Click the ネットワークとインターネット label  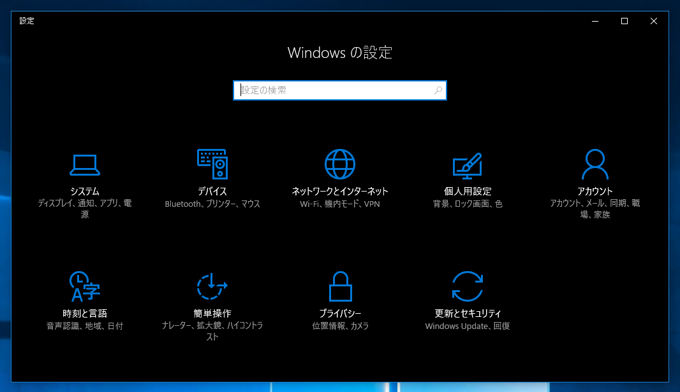(340, 191)
